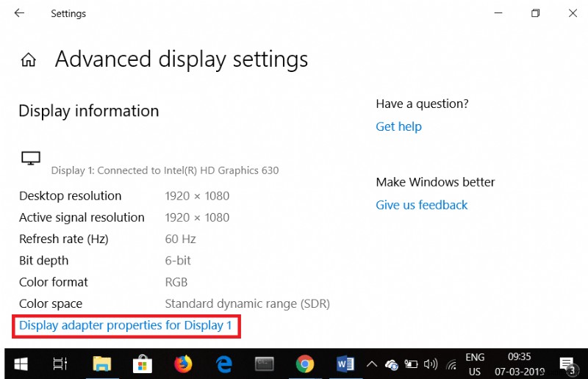The image size is (588, 379).
Task: Go back using the Settings back arrow
Action: [x=19, y=13]
